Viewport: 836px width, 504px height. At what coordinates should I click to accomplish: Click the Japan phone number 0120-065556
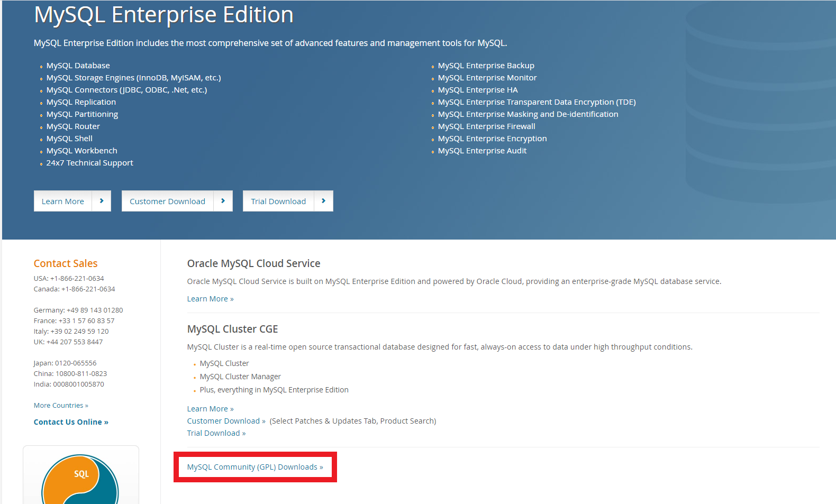coord(76,363)
